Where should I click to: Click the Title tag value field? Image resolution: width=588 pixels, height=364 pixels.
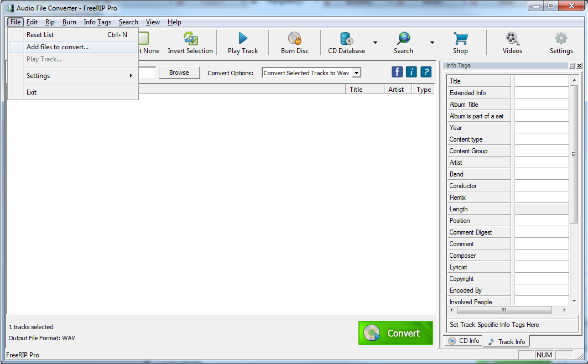(542, 81)
